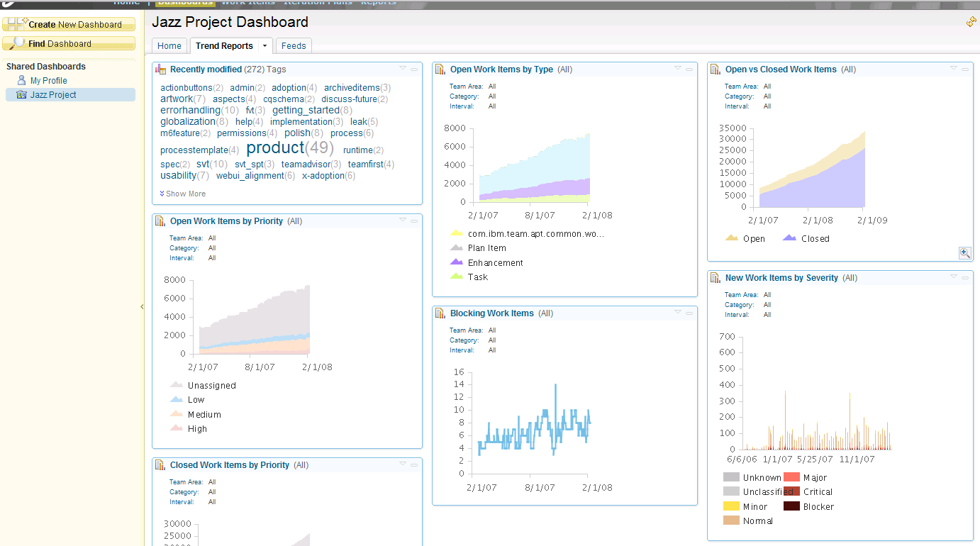Open menu arrow of Open Work Items by Type
Screen dimensions: 980x546
[x=678, y=68]
